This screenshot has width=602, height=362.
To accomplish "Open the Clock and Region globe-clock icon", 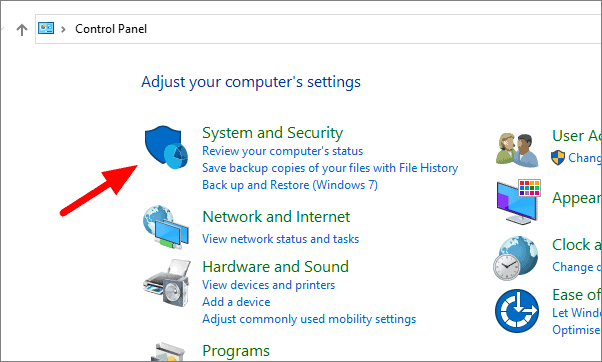I will pos(516,258).
